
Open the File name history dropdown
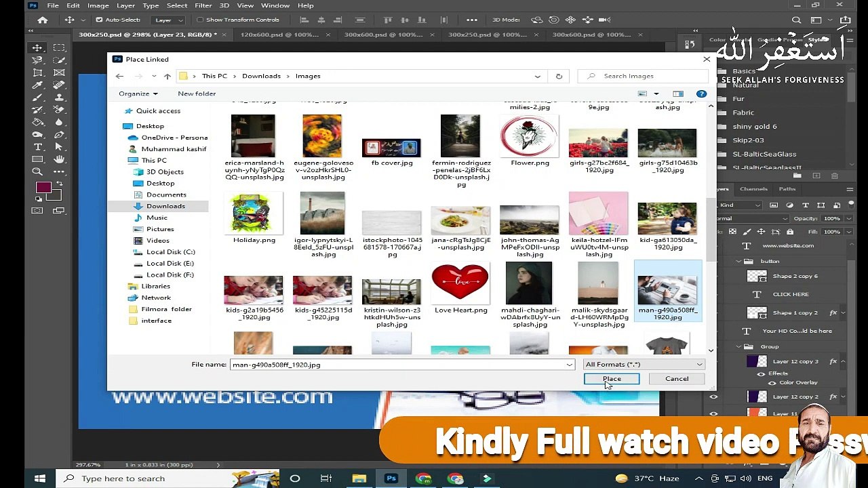coord(569,365)
